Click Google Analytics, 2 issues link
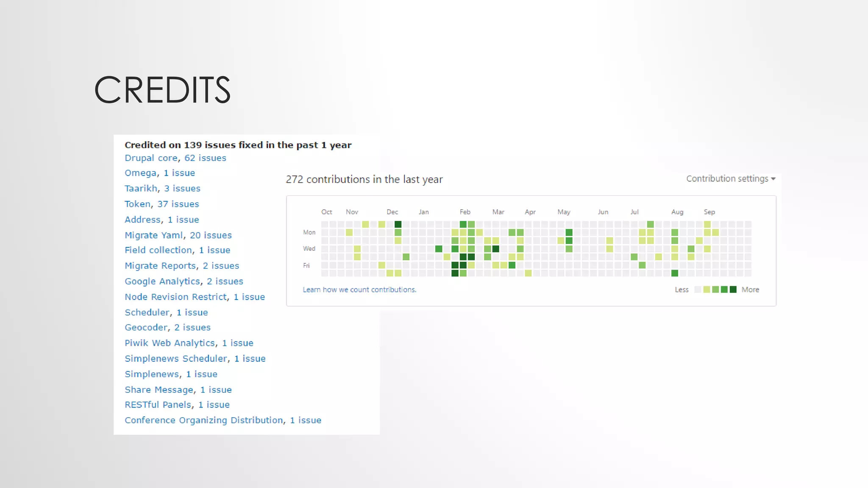This screenshot has width=868, height=488. pos(184,281)
